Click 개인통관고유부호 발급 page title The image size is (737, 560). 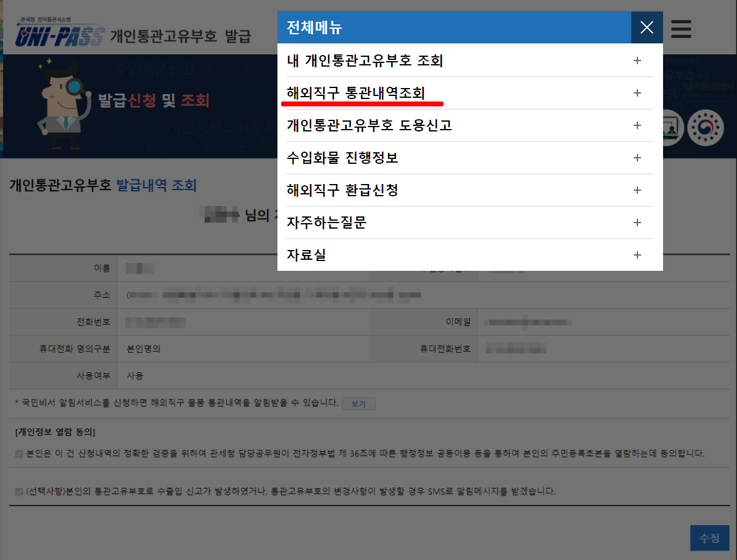click(x=181, y=35)
